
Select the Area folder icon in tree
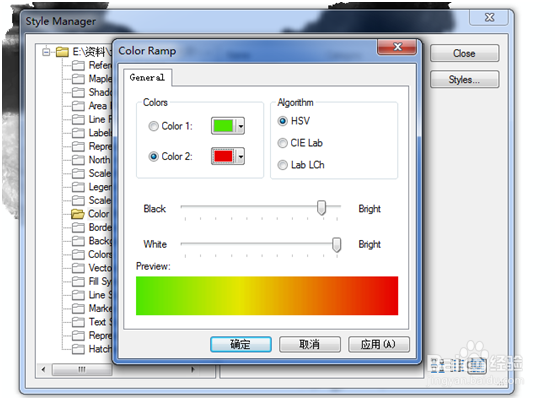pyautogui.click(x=78, y=106)
